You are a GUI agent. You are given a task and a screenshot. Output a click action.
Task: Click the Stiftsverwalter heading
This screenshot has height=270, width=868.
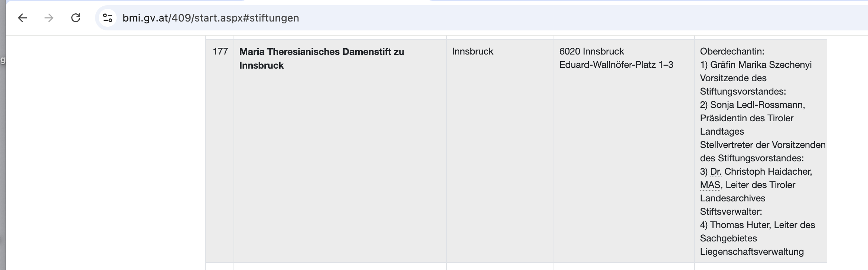[731, 211]
